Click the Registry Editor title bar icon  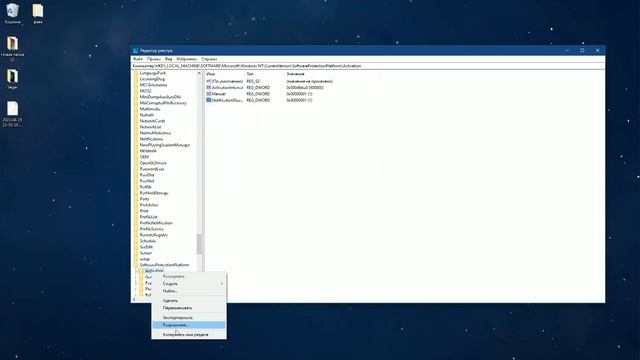click(135, 51)
